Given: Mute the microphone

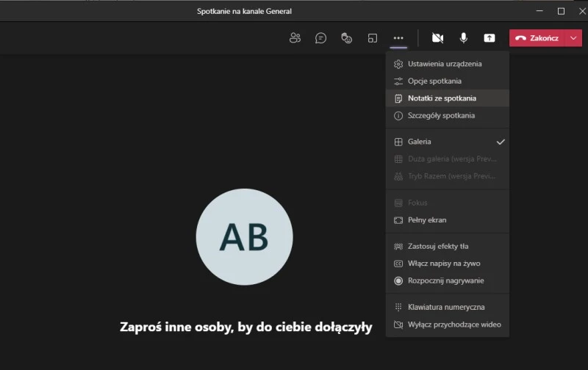Looking at the screenshot, I should 464,38.
